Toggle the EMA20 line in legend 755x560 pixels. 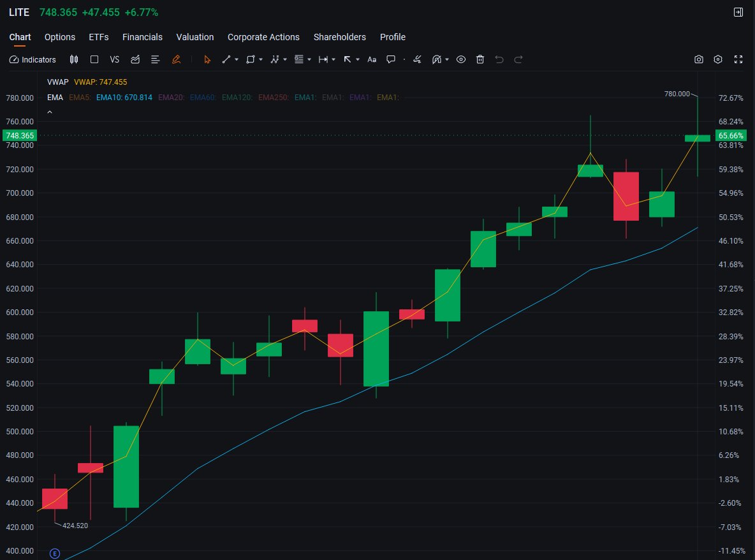pos(171,98)
